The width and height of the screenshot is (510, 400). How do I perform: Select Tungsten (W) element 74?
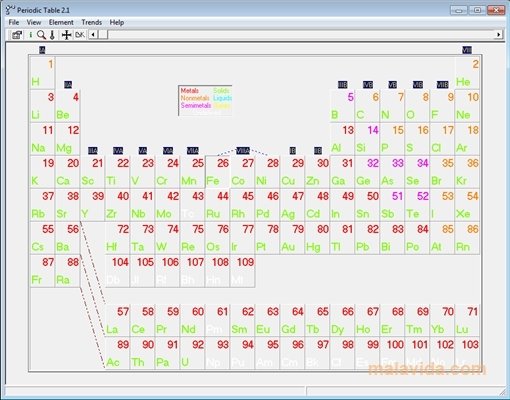tap(167, 238)
